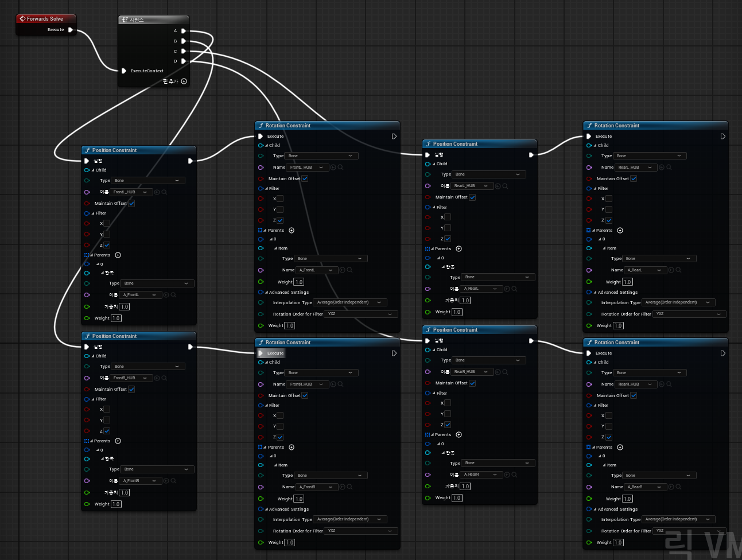Select RearR_HUB Position Constraint node title

pyautogui.click(x=455, y=330)
